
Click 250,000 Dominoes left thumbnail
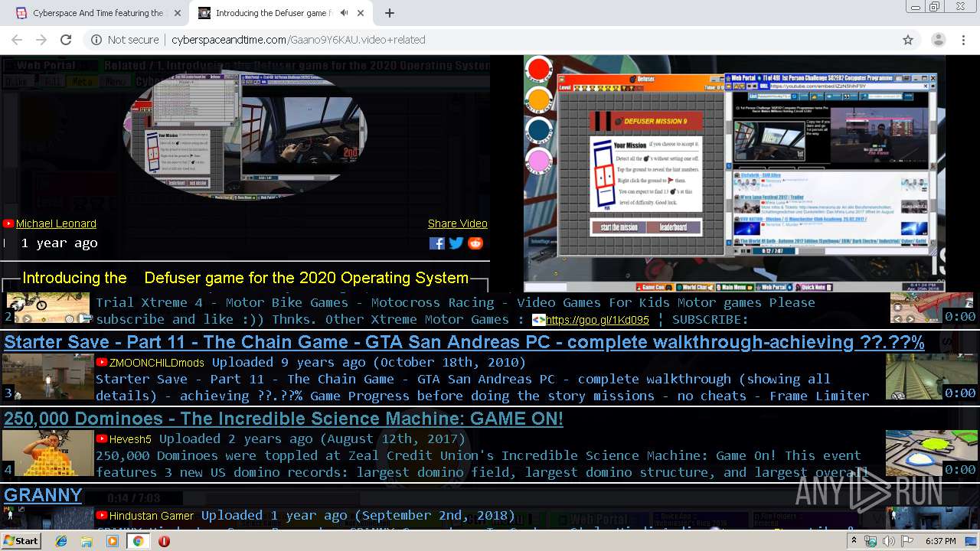click(x=48, y=453)
